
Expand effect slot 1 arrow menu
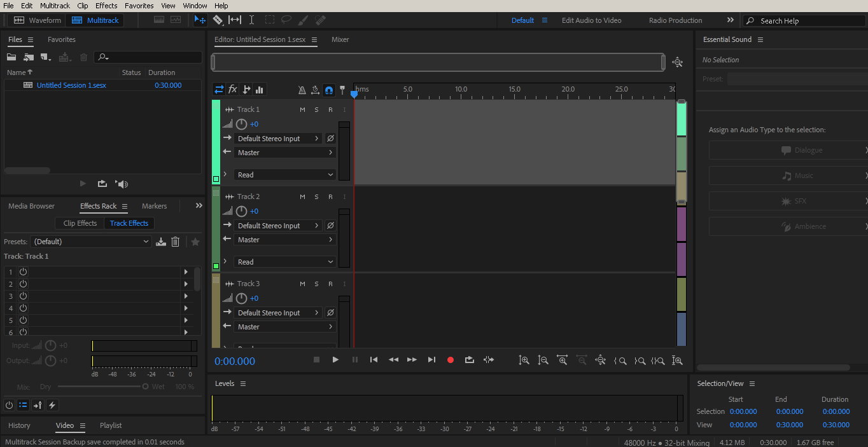pyautogui.click(x=186, y=272)
